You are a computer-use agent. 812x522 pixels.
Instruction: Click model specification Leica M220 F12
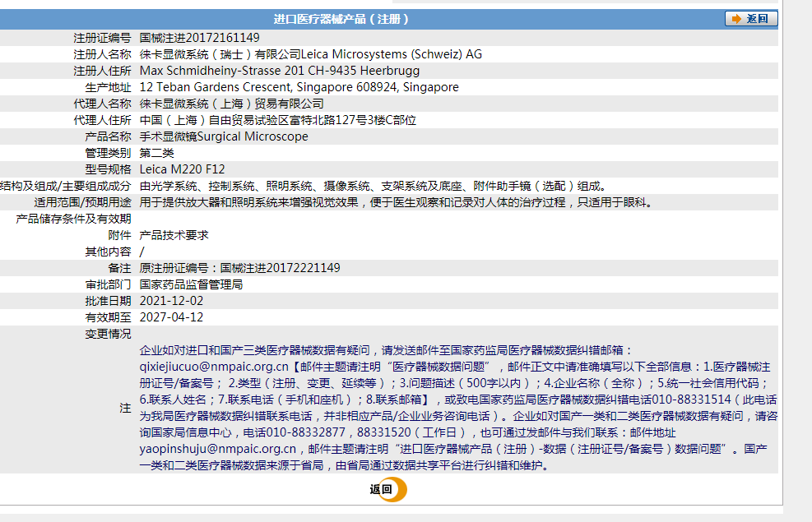183,169
